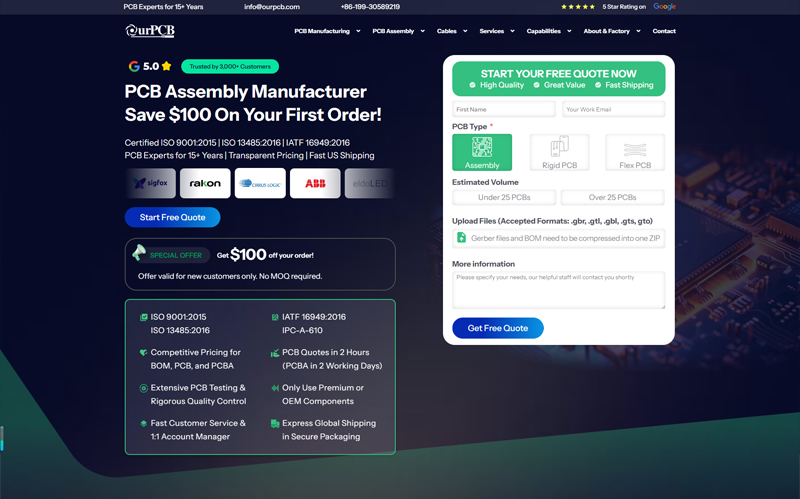Click the rakon client logo
The width and height of the screenshot is (800, 499).
(x=205, y=183)
